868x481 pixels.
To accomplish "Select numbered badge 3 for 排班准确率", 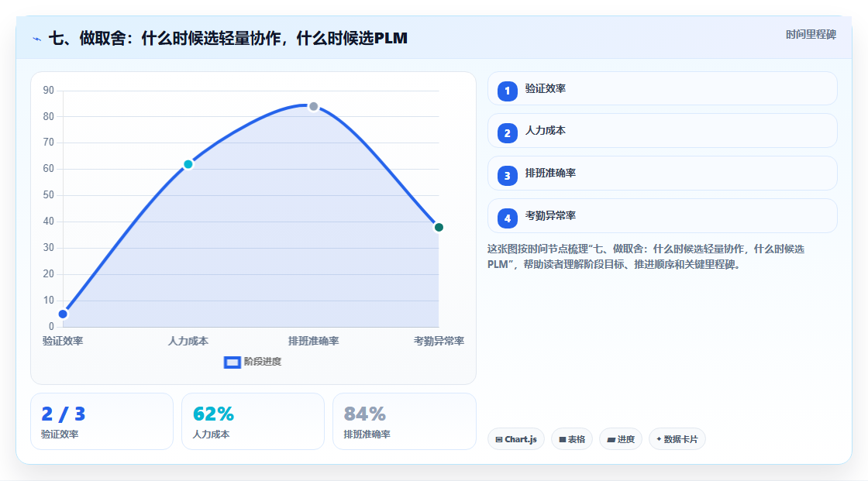I will click(x=507, y=176).
